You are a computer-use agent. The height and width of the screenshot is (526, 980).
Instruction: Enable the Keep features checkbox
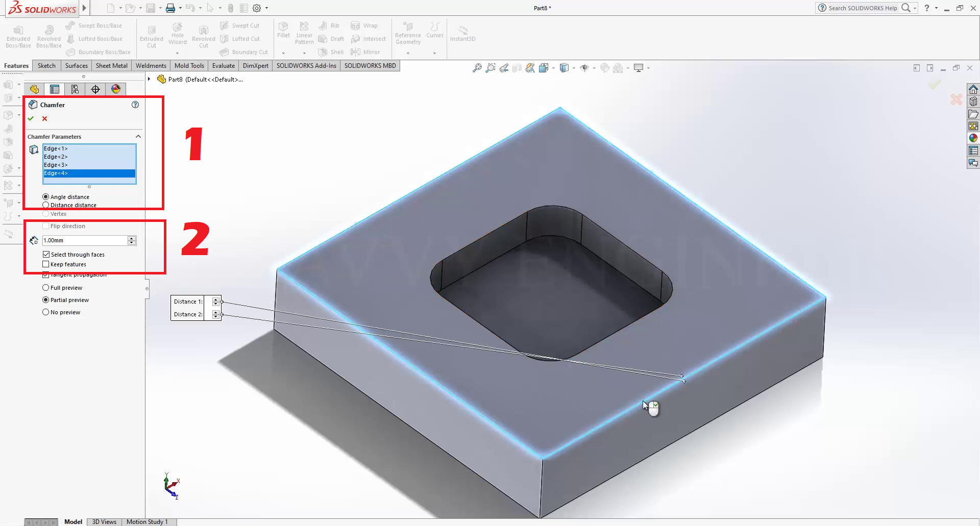click(46, 264)
